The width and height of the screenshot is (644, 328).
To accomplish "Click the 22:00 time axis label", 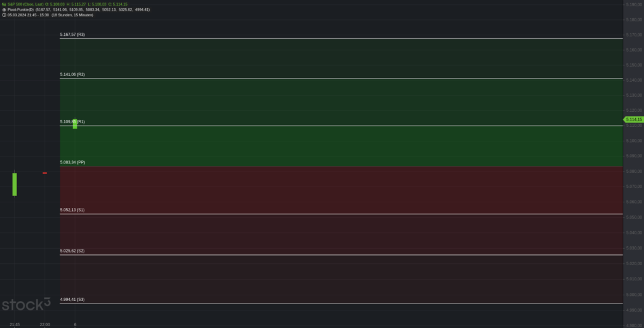I will [x=45, y=324].
